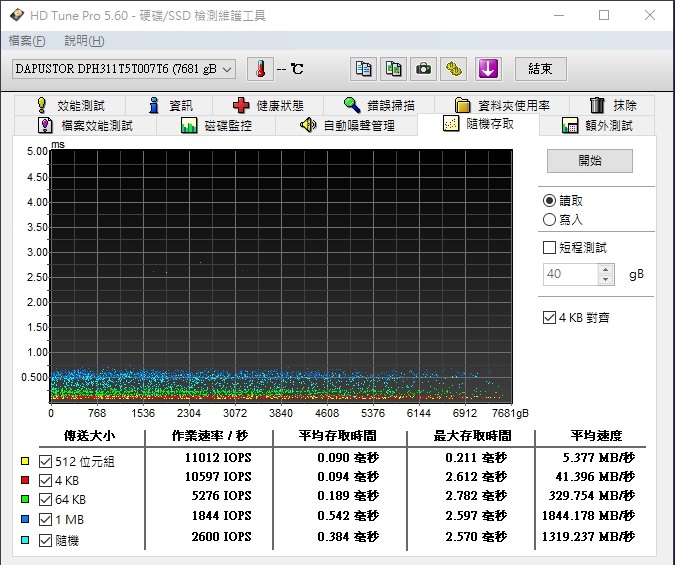Expand the DAPUSTOR drive selection dropdown

(x=124, y=69)
